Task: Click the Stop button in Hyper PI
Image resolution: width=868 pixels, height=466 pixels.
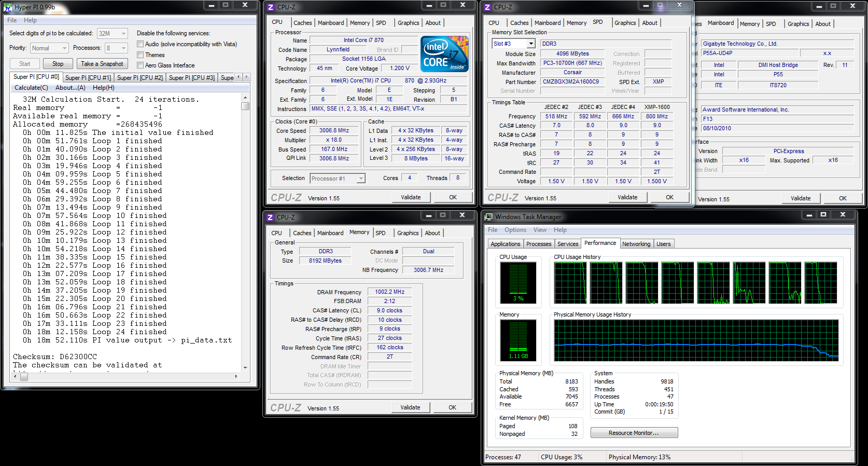Action: click(58, 64)
